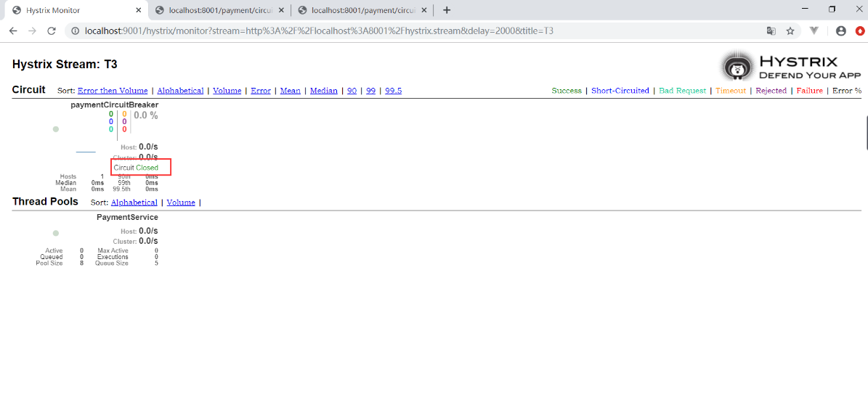Open the Chrome profile avatar
Viewport: 868px width, 413px height.
click(x=841, y=31)
